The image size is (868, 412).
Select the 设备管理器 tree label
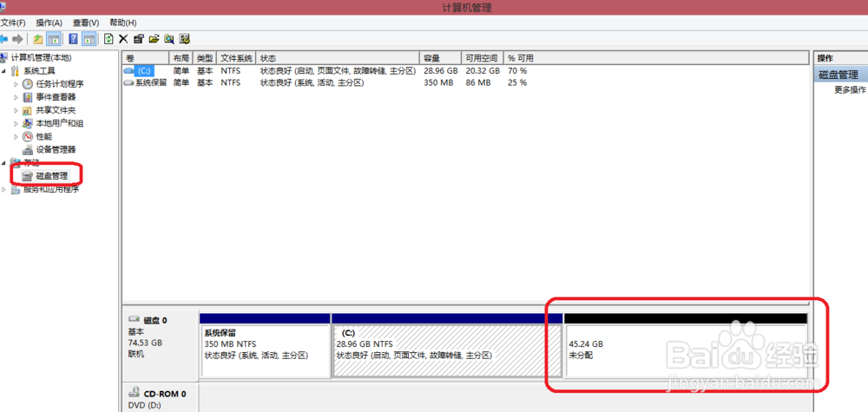coord(56,150)
